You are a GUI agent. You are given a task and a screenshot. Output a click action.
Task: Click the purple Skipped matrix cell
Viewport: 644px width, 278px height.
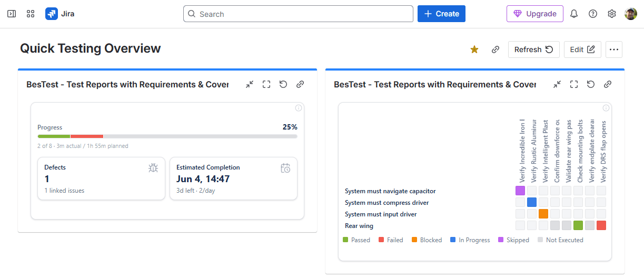pos(520,191)
